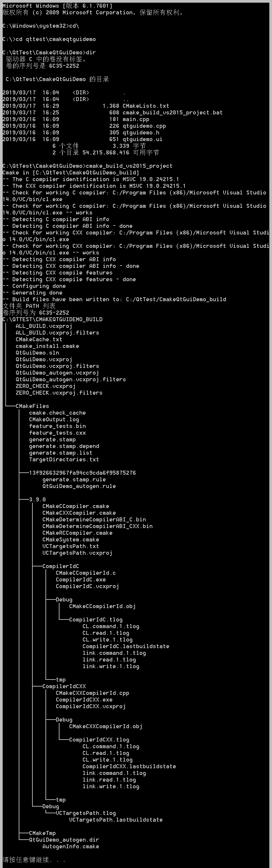Select the 3.9.0 folder tree node
This screenshot has height=868, width=272.
[37, 499]
